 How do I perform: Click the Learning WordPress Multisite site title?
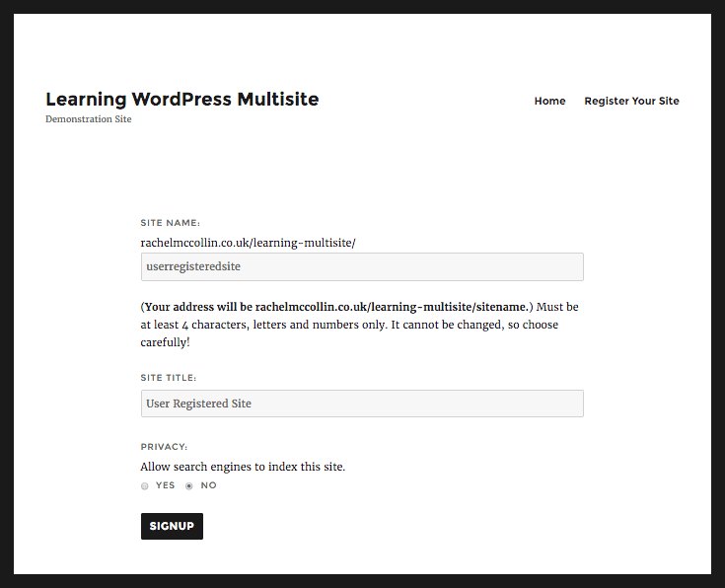tap(182, 99)
